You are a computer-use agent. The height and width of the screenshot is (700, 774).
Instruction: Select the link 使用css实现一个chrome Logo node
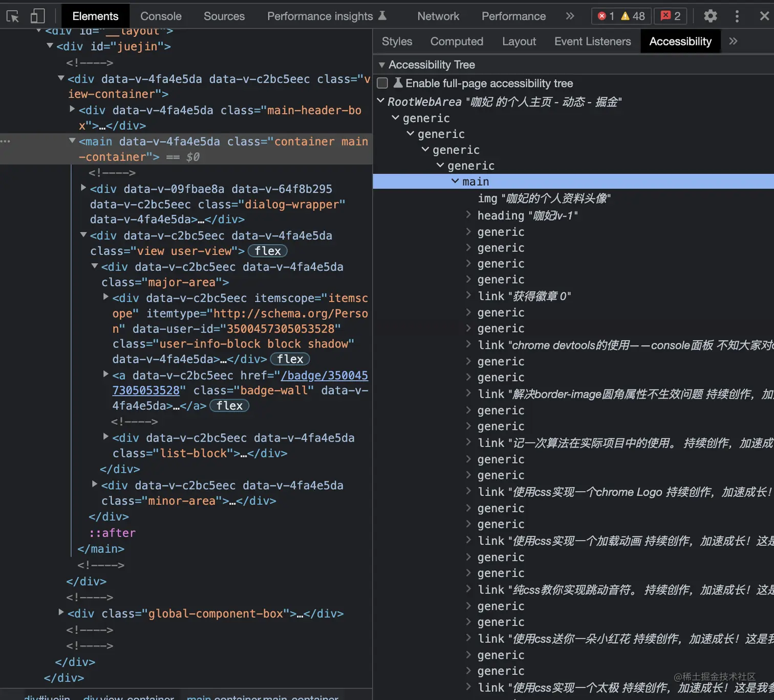pos(626,492)
